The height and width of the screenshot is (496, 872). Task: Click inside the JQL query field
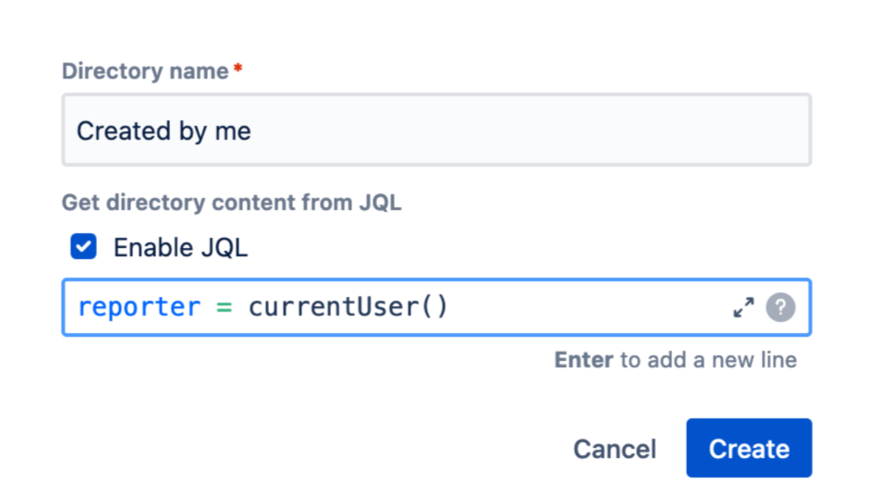(580, 307)
